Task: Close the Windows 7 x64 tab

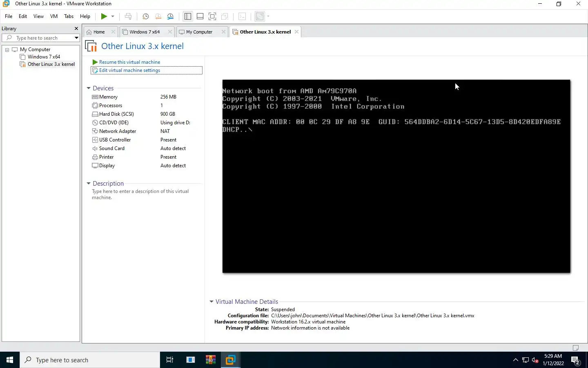Action: click(x=170, y=32)
